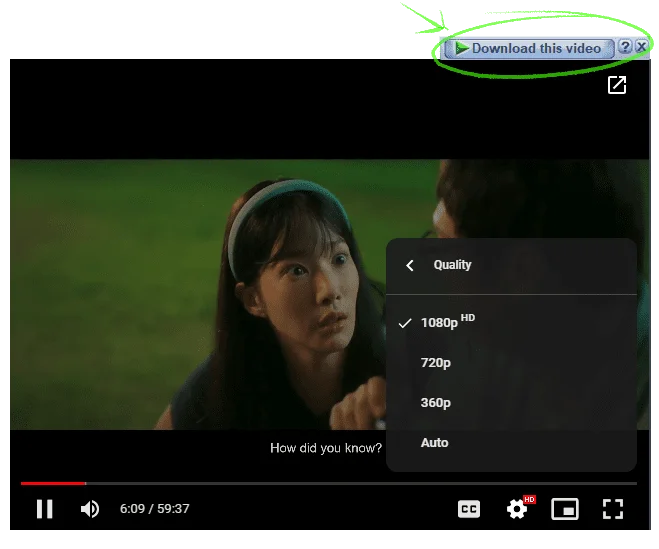Enter fullscreen mode
Image resolution: width=659 pixels, height=549 pixels.
point(613,509)
